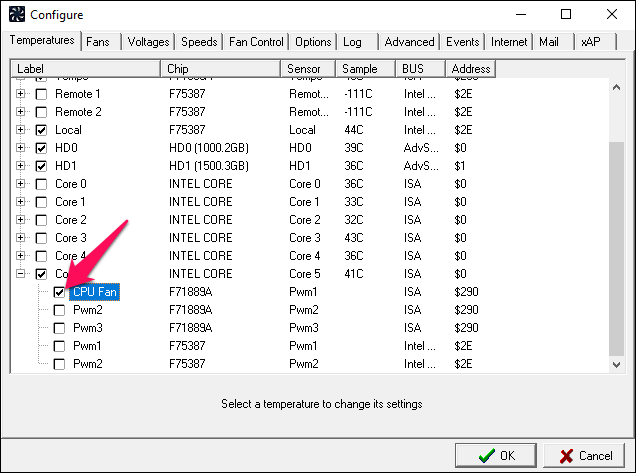Click the SpeedFan app icon in title bar
The height and width of the screenshot is (473, 636).
tap(17, 14)
